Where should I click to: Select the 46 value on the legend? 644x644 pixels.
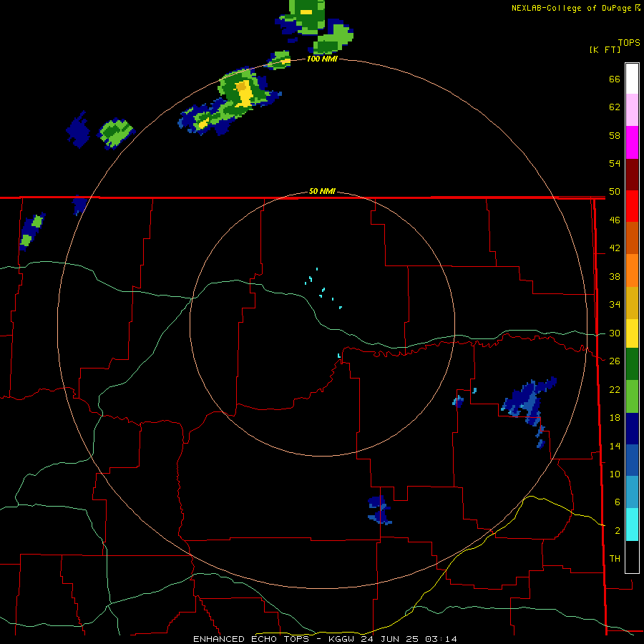(x=615, y=220)
